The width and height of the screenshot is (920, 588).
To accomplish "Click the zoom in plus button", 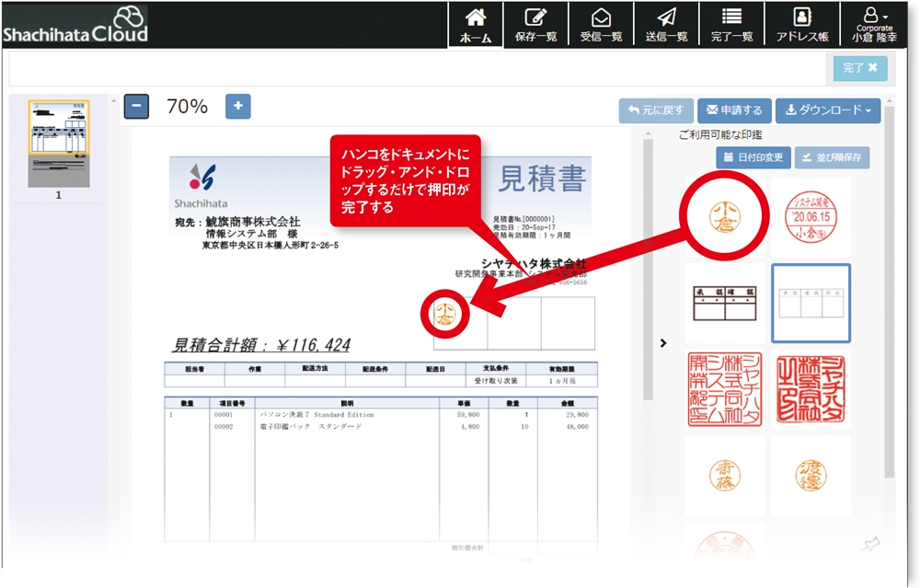I will click(x=237, y=107).
